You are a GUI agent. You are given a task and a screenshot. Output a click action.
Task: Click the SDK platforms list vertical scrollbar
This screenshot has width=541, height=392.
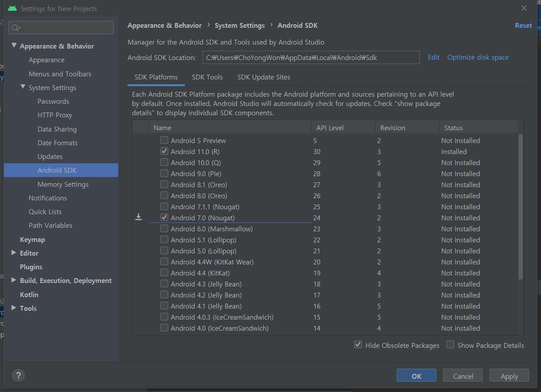coord(521,207)
